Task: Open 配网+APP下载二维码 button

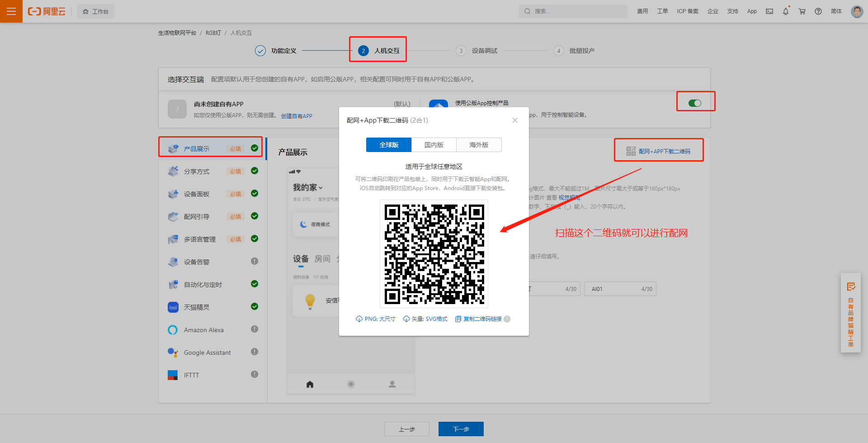Action: pos(658,151)
